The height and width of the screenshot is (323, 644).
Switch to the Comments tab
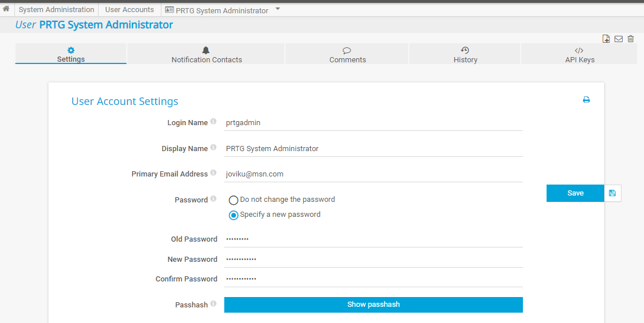click(x=347, y=54)
